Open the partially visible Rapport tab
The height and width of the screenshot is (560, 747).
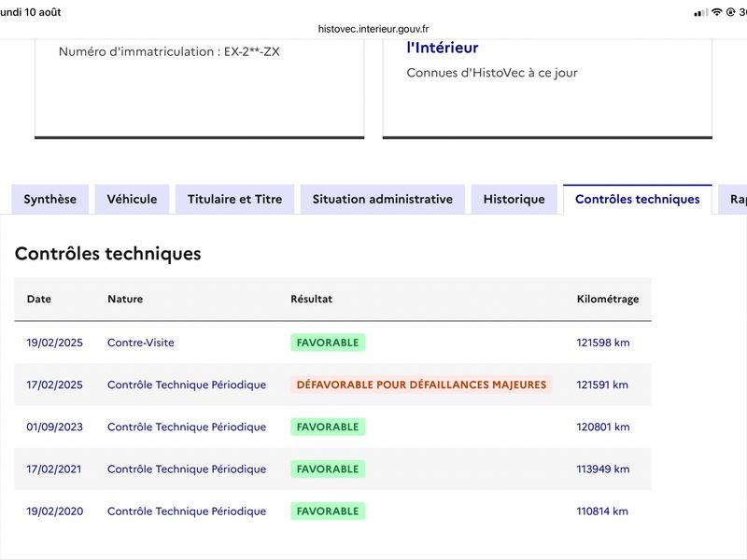coord(734,199)
